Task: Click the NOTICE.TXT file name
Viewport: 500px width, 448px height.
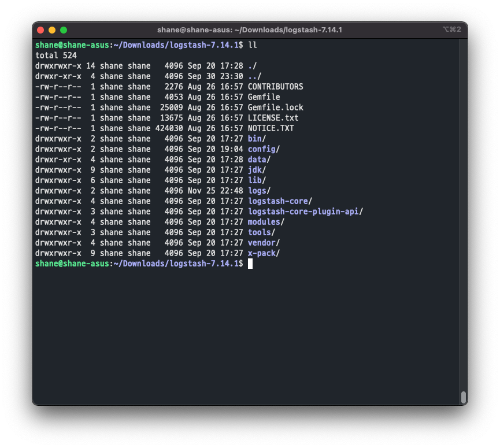Action: 271,128
